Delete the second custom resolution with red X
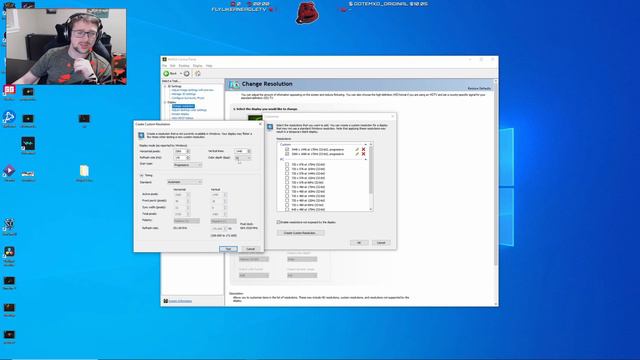The width and height of the screenshot is (640, 360). pyautogui.click(x=363, y=154)
